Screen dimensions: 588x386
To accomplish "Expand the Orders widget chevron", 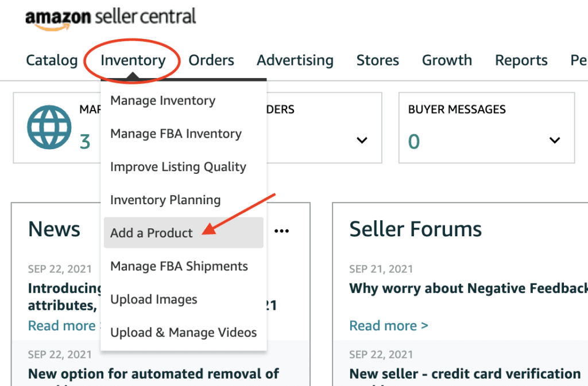I will 362,139.
